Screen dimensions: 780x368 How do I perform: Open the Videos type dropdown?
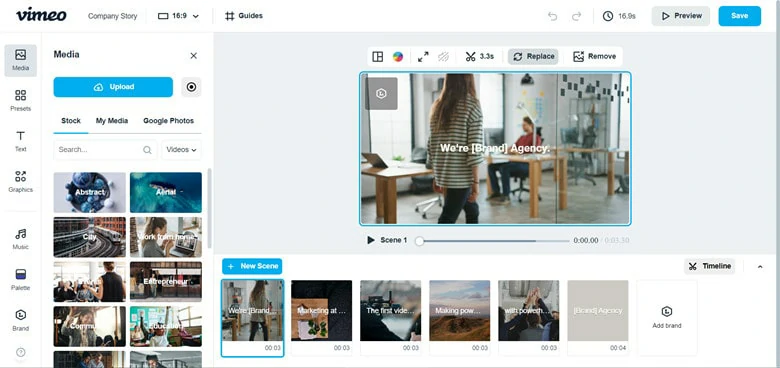pos(182,150)
